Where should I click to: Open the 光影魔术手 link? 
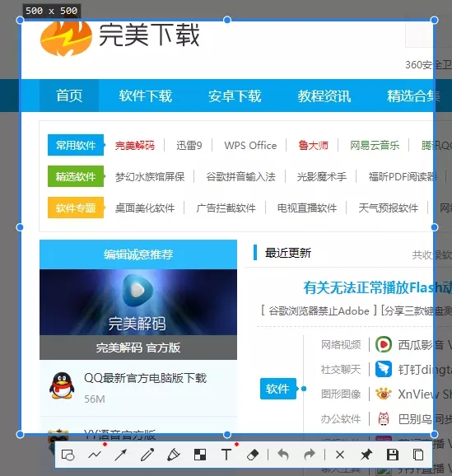tap(321, 177)
